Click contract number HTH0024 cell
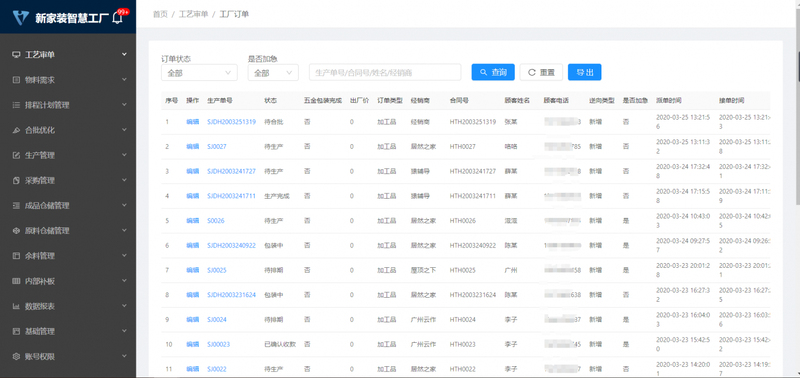This screenshot has height=378, width=800. point(463,320)
